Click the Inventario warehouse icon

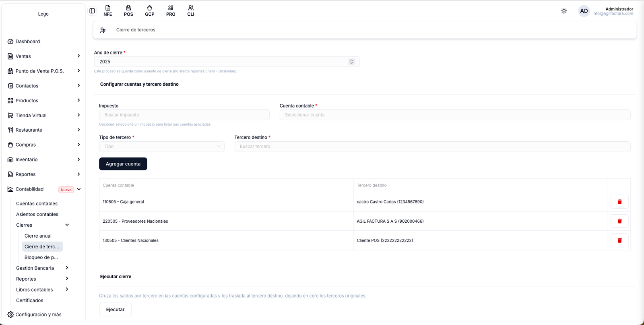point(10,159)
